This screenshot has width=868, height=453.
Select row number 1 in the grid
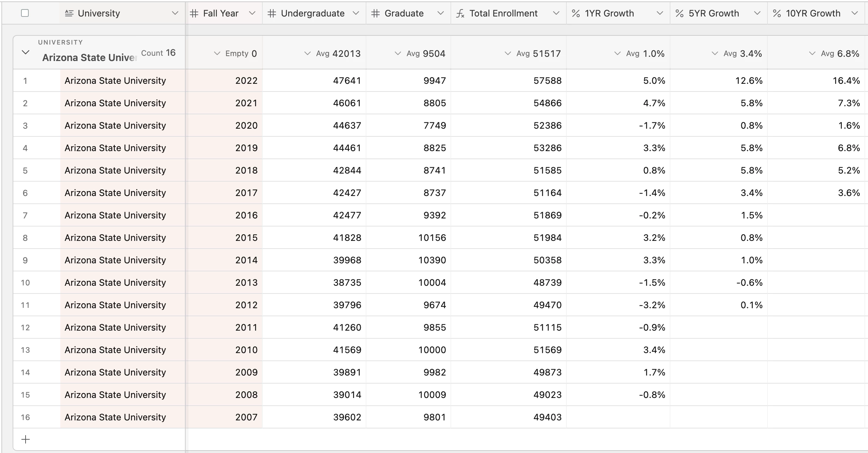coord(25,81)
